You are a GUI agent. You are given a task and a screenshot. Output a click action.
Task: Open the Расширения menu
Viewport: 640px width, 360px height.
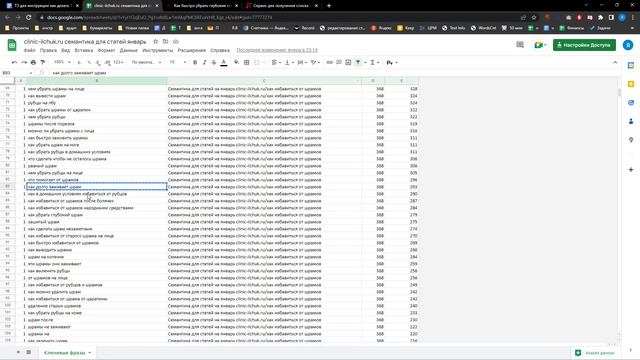click(x=191, y=50)
